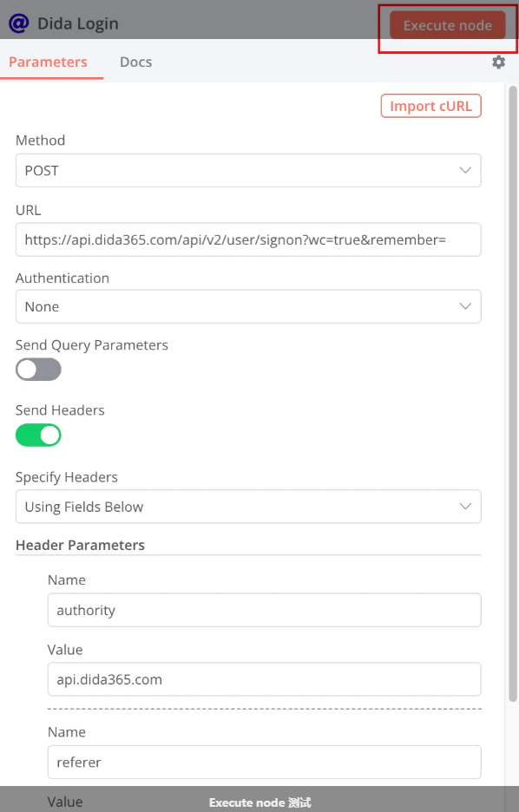Open the Using Fields Below dropdown
Viewport: 519px width, 812px height.
coord(248,507)
